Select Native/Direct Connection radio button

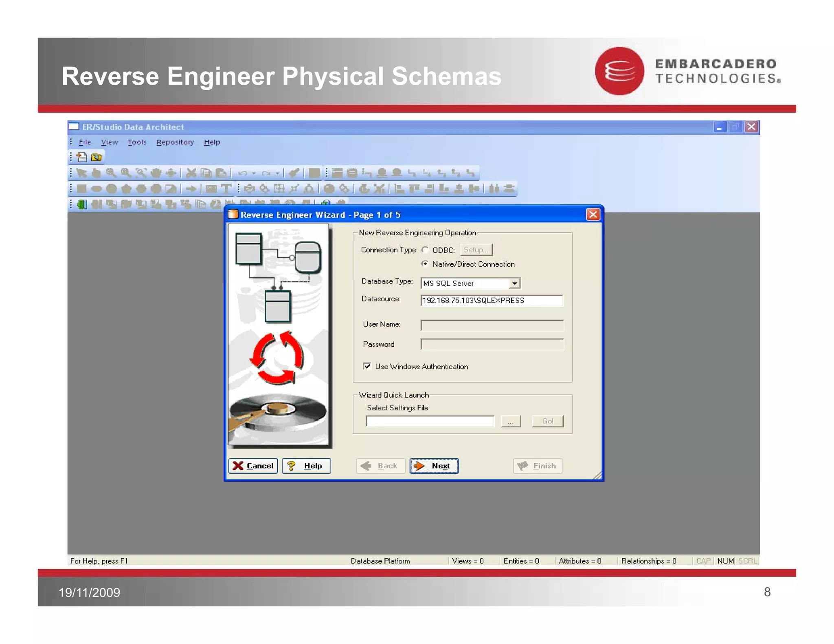tap(425, 264)
